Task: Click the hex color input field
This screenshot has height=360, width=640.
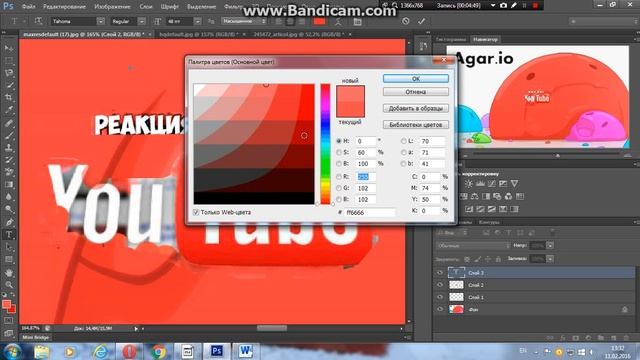Action: click(369, 212)
